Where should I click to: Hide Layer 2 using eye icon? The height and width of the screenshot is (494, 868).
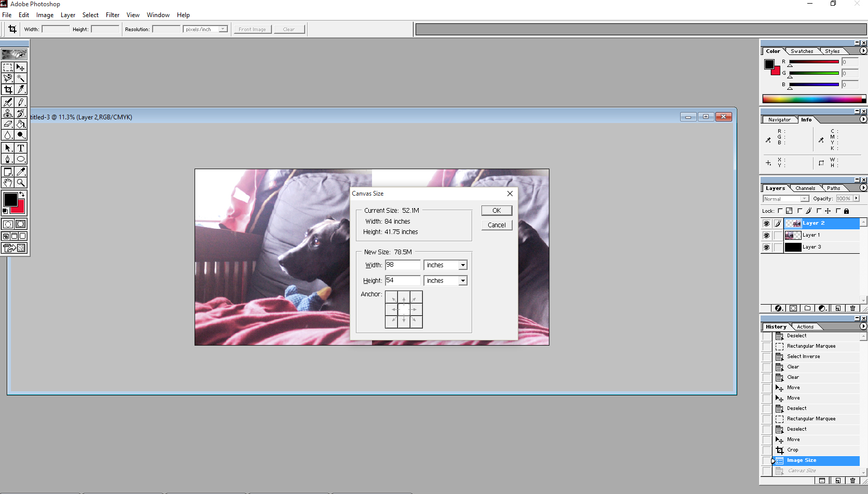(x=766, y=223)
